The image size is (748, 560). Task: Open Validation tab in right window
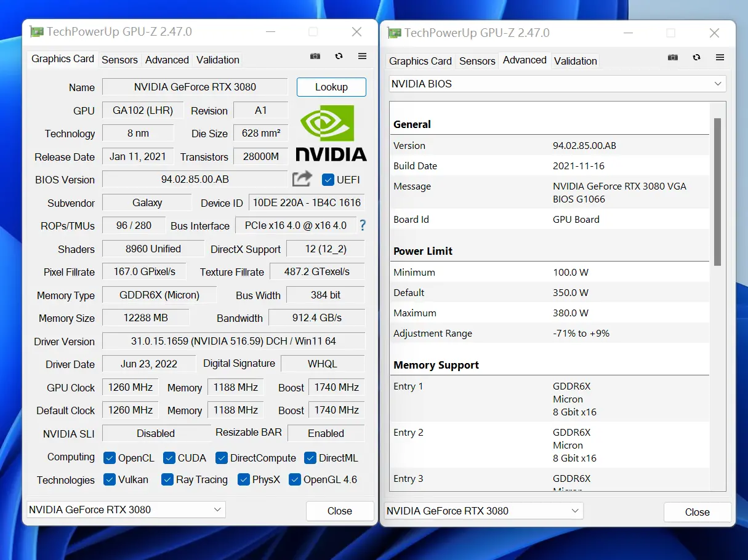click(x=575, y=61)
